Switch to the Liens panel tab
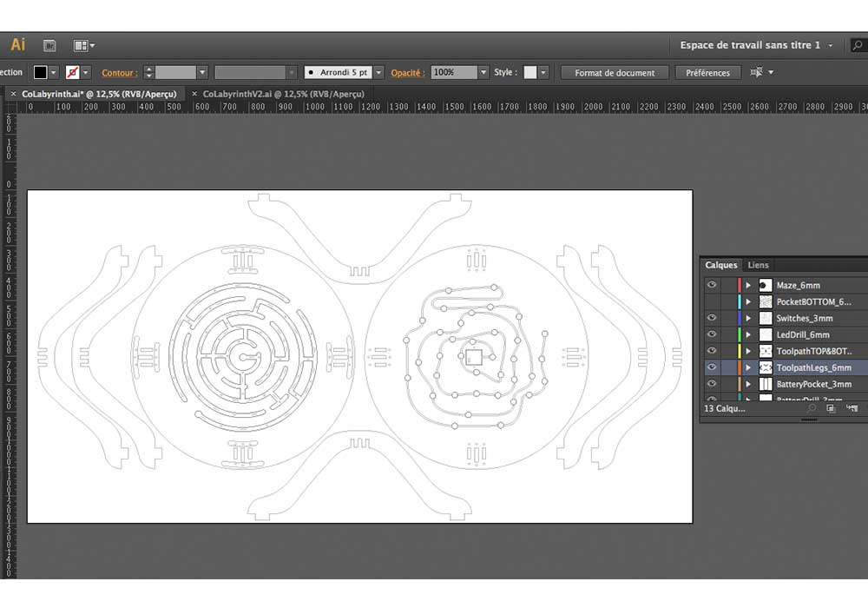Viewport: 868px width, 608px height. click(x=758, y=265)
